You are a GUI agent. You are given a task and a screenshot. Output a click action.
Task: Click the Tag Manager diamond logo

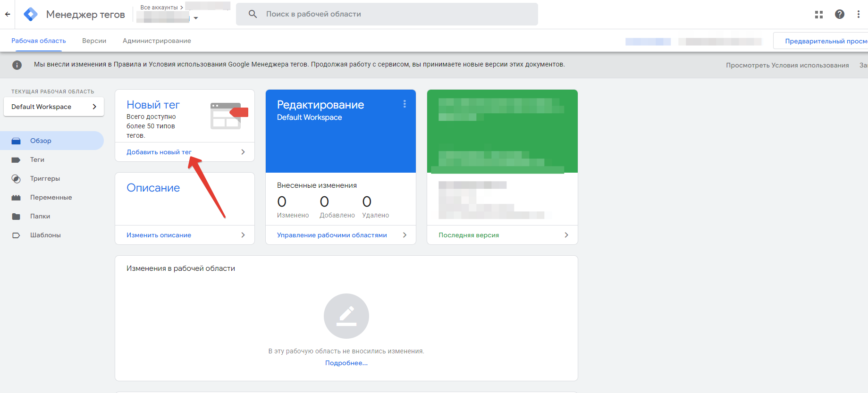pyautogui.click(x=31, y=14)
